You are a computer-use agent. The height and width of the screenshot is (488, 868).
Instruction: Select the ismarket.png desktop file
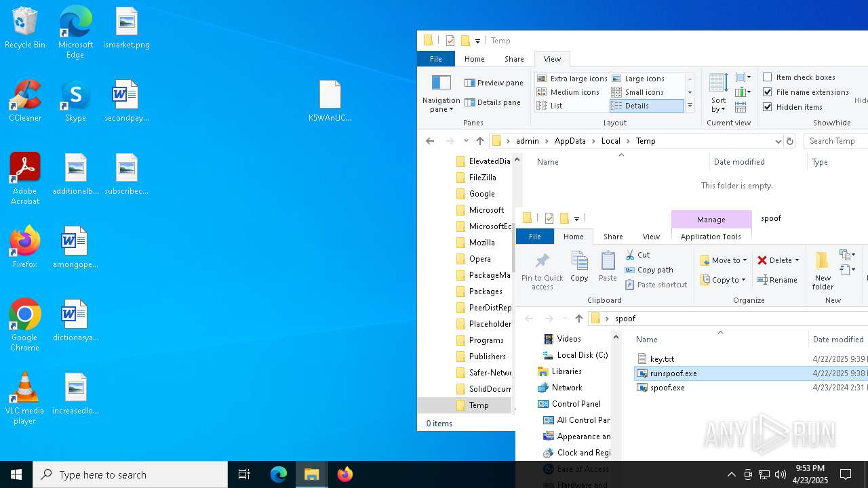[126, 28]
